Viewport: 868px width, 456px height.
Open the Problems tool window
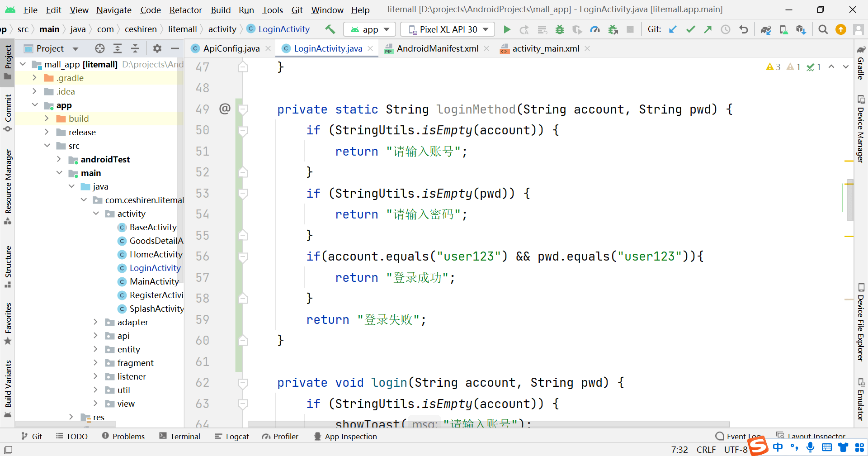tap(123, 436)
